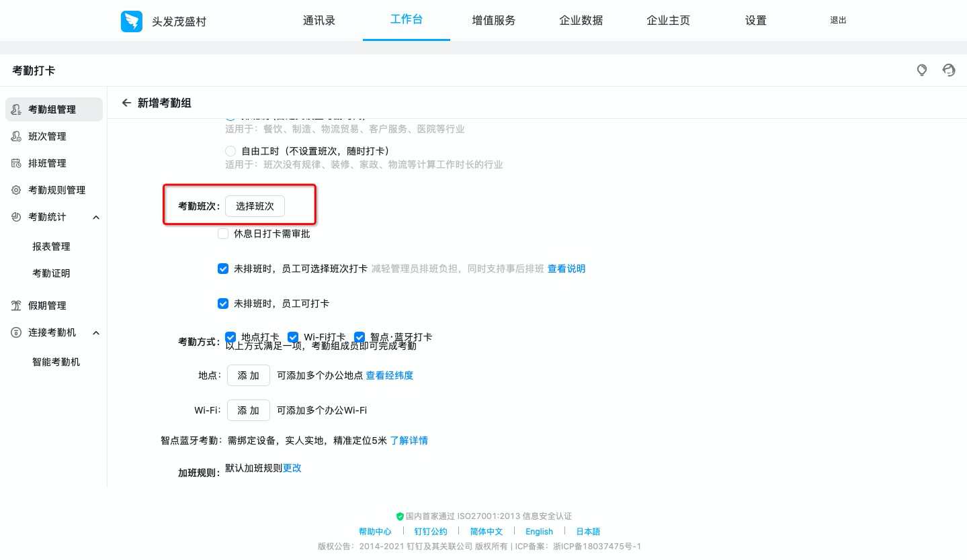The width and height of the screenshot is (967, 560).
Task: Open the 企业数据 menu item
Action: (581, 20)
